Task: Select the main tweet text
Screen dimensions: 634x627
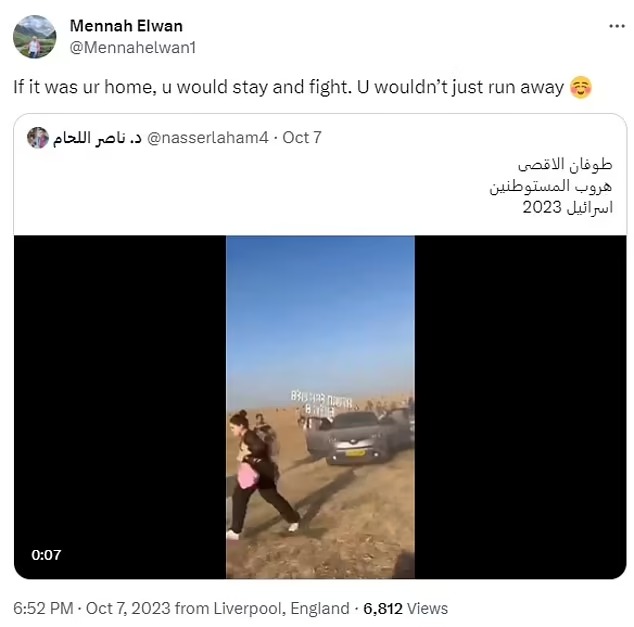Action: coord(288,87)
